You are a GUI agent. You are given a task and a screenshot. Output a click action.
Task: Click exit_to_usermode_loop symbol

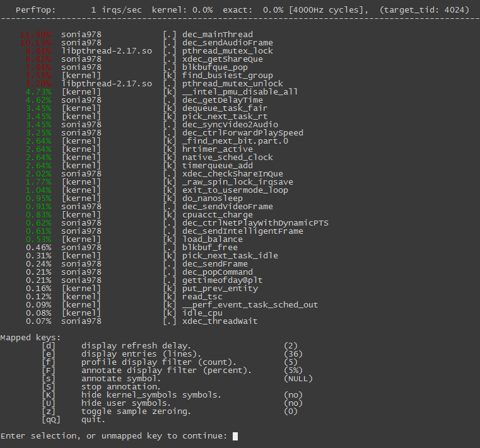coord(235,190)
